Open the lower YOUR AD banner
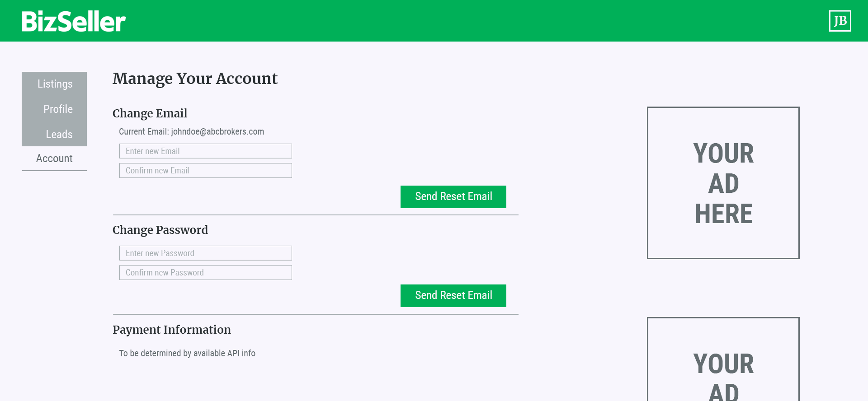The height and width of the screenshot is (401, 868). click(723, 359)
